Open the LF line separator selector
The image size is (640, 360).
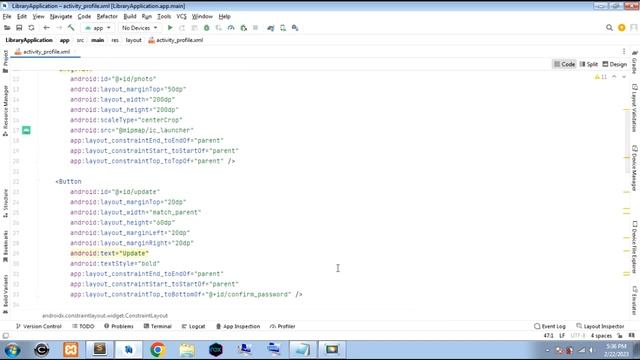click(562, 336)
